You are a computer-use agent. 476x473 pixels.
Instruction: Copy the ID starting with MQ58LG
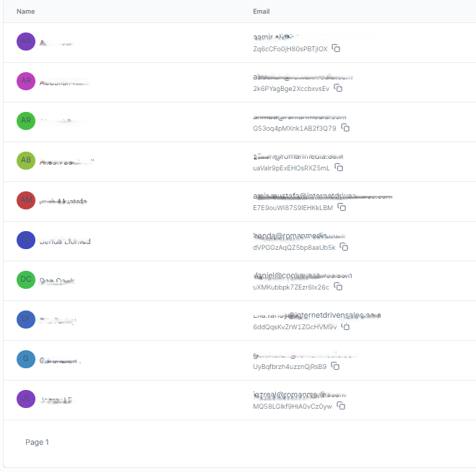pos(342,407)
